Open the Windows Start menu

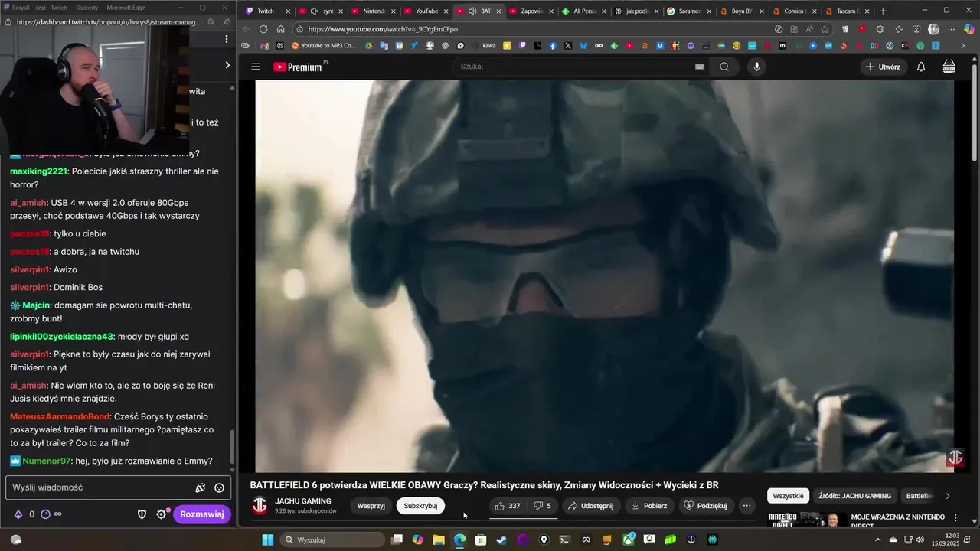[x=267, y=540]
